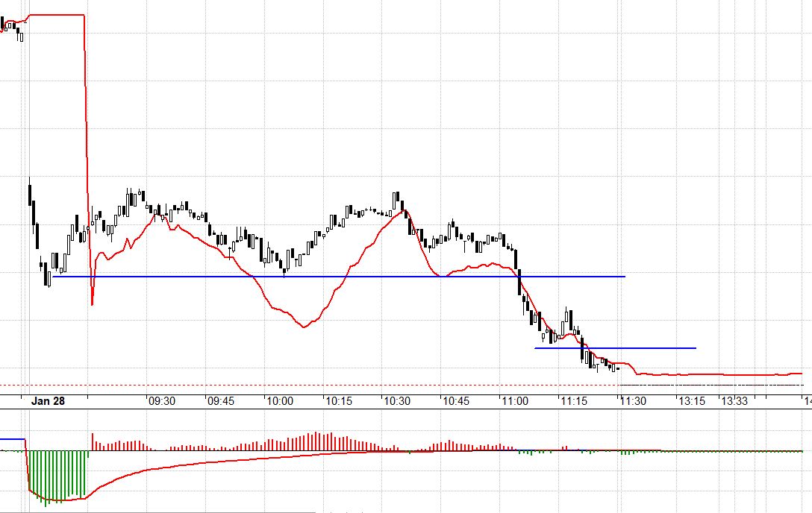Click the thin black line after 11:30
812x513 pixels.
709,385
